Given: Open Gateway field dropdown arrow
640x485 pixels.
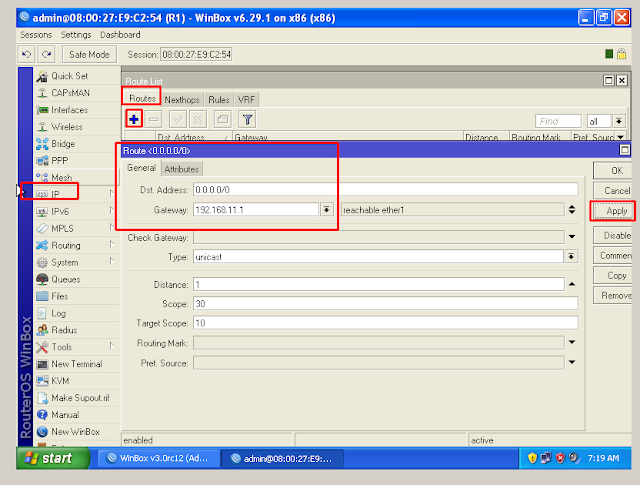Looking at the screenshot, I should (327, 210).
